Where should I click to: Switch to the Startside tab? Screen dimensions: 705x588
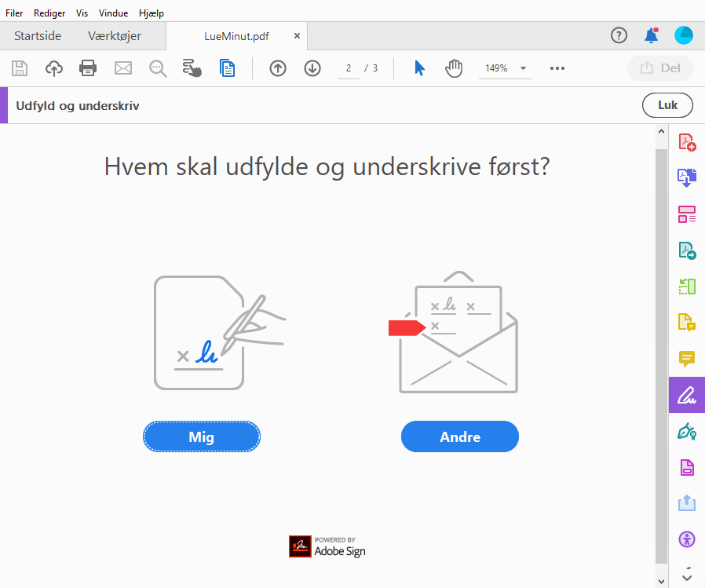tap(37, 35)
